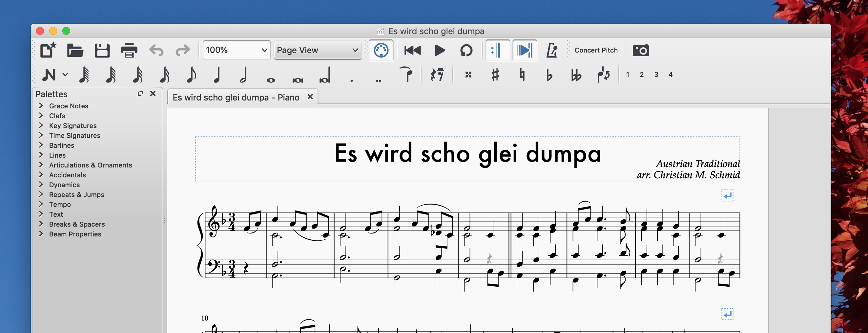Take an image capture with camera icon
The height and width of the screenshot is (333, 868).
641,50
